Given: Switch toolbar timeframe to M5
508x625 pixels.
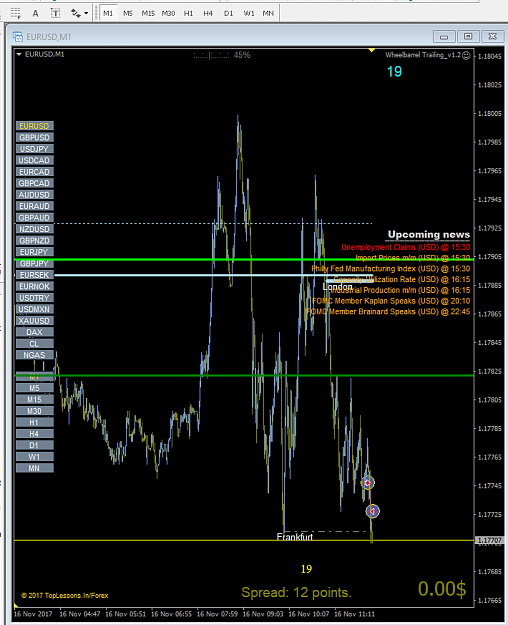Looking at the screenshot, I should [128, 13].
